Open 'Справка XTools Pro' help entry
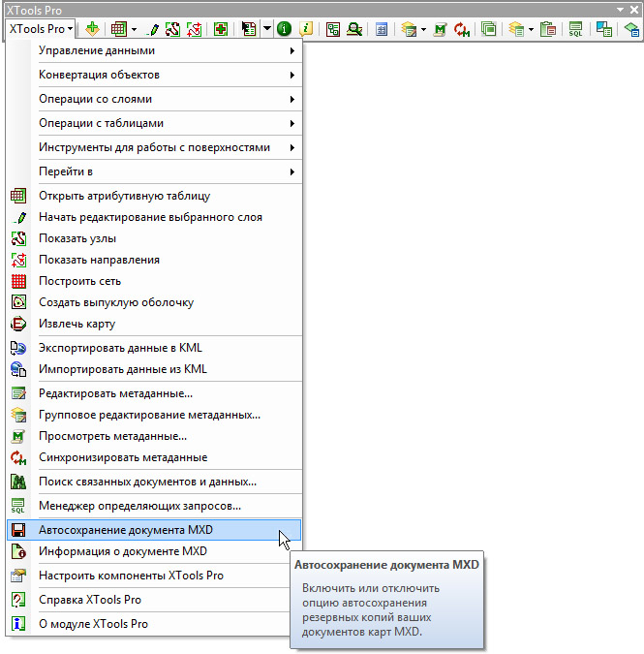644x654 pixels. coord(154,600)
